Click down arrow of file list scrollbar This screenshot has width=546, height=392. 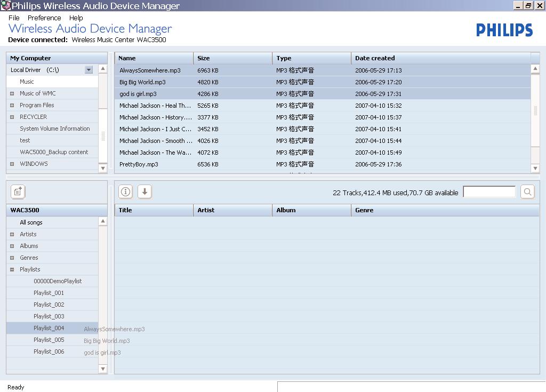click(535, 169)
